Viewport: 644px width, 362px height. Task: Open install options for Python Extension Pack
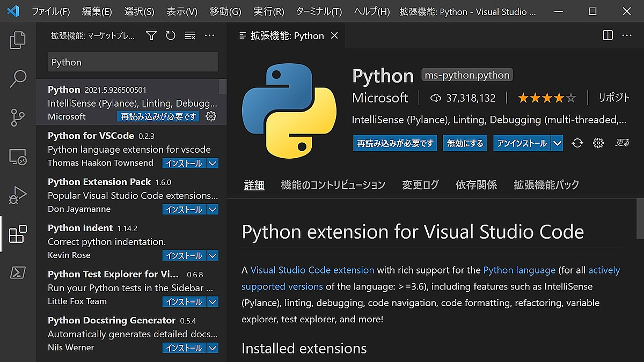click(213, 209)
